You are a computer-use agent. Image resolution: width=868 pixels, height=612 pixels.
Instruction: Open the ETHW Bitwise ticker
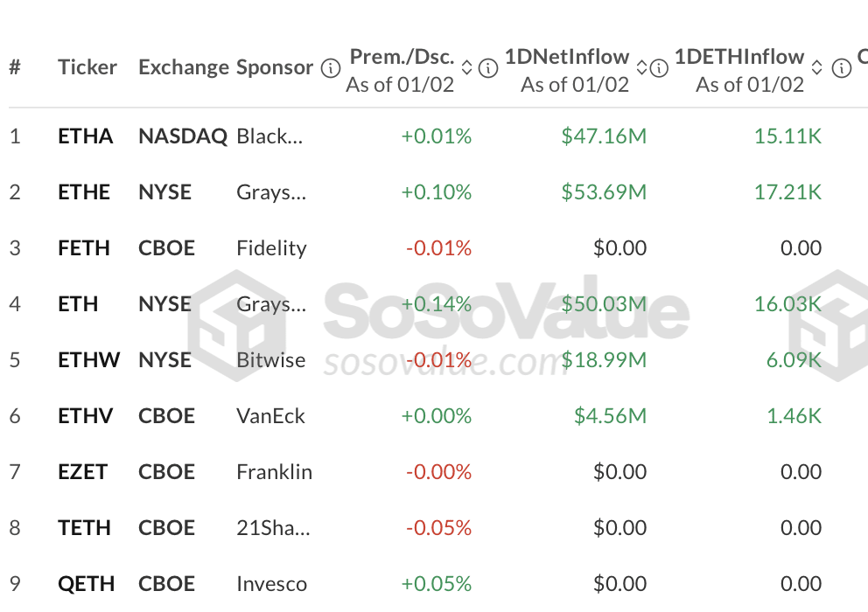[x=88, y=360]
